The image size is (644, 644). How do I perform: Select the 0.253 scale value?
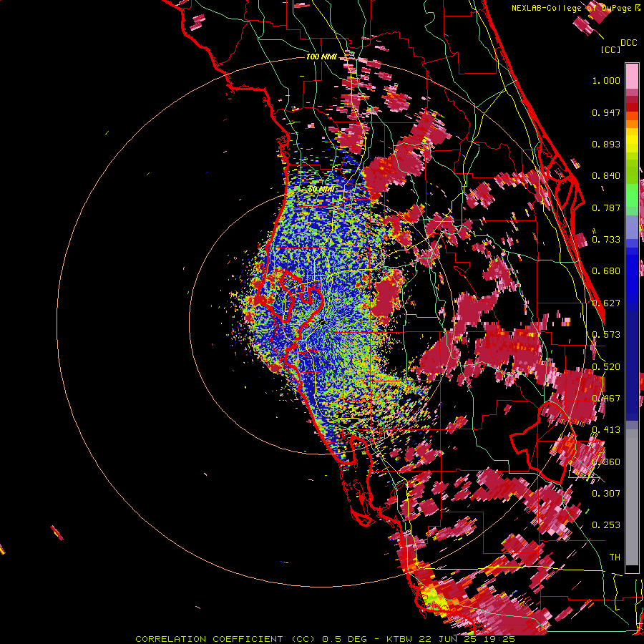(606, 525)
